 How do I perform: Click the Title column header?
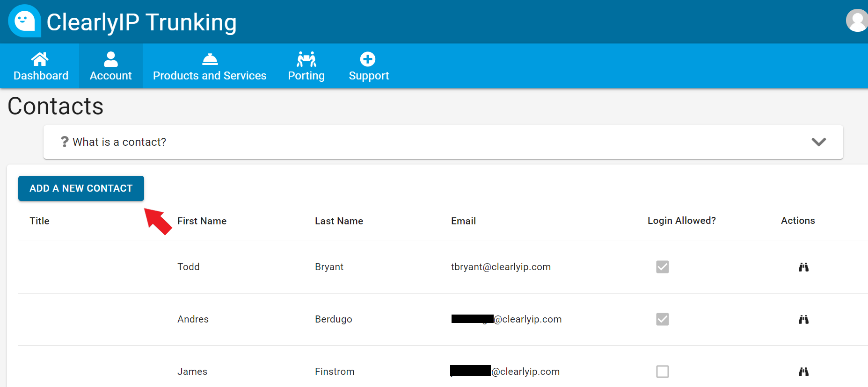click(x=39, y=221)
